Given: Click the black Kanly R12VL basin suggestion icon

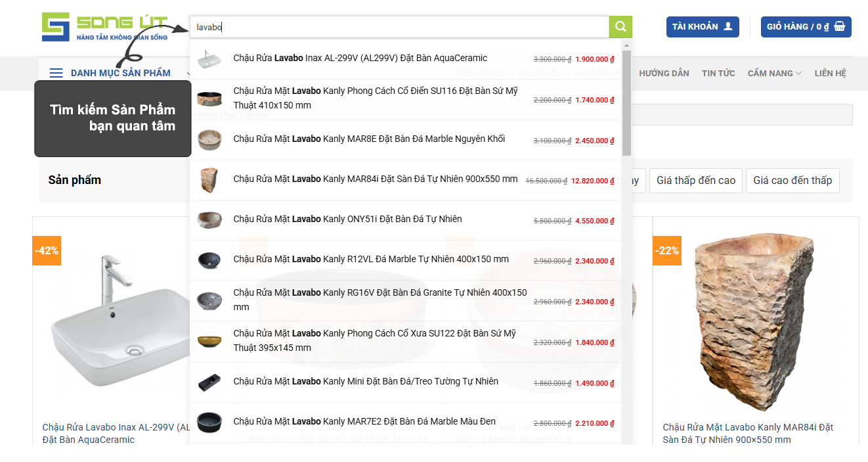Looking at the screenshot, I should point(209,260).
